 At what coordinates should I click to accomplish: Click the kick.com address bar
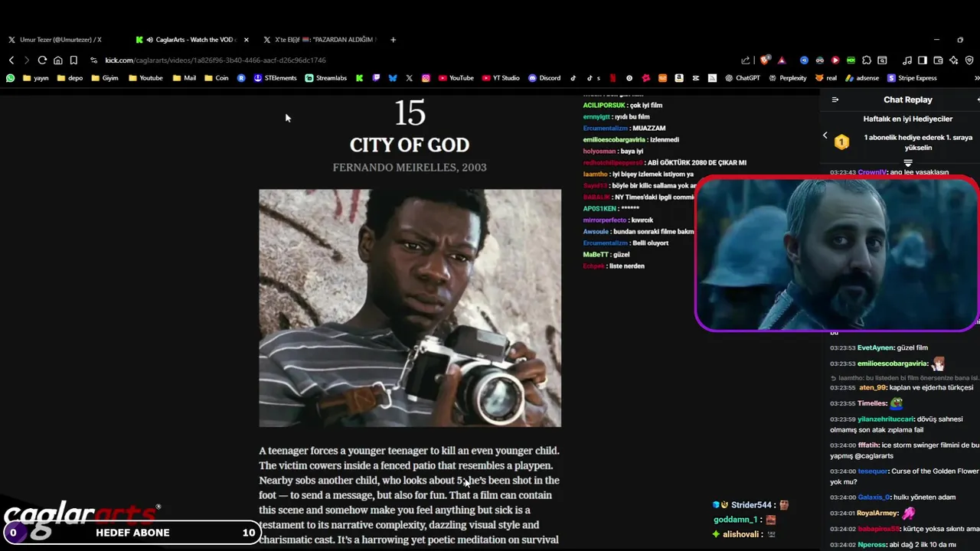[x=215, y=60]
